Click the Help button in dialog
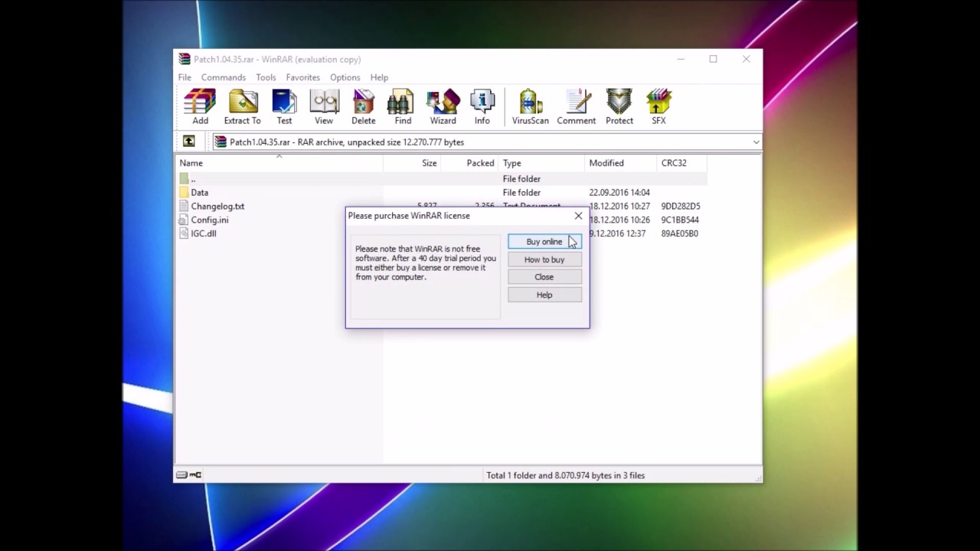This screenshot has height=551, width=980. pos(544,295)
